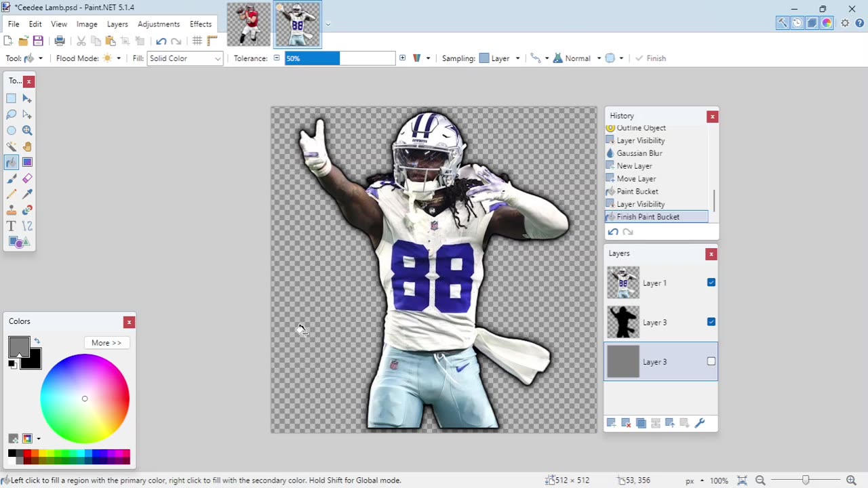Uncheck visibility of Layer 1
Viewport: 868px width, 488px height.
click(x=711, y=283)
